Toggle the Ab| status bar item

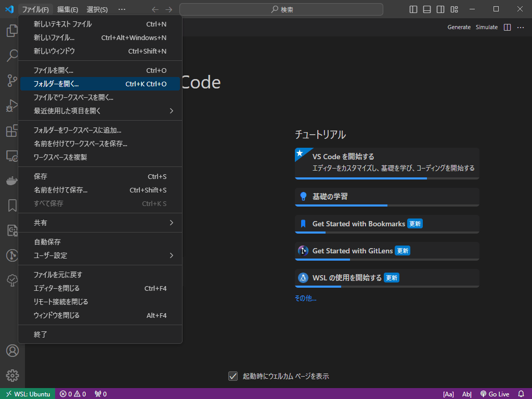(467, 394)
